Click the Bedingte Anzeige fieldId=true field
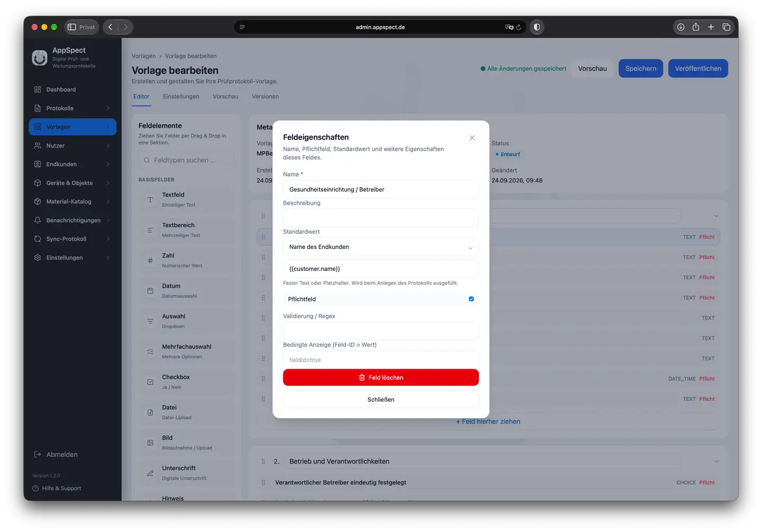 click(381, 360)
